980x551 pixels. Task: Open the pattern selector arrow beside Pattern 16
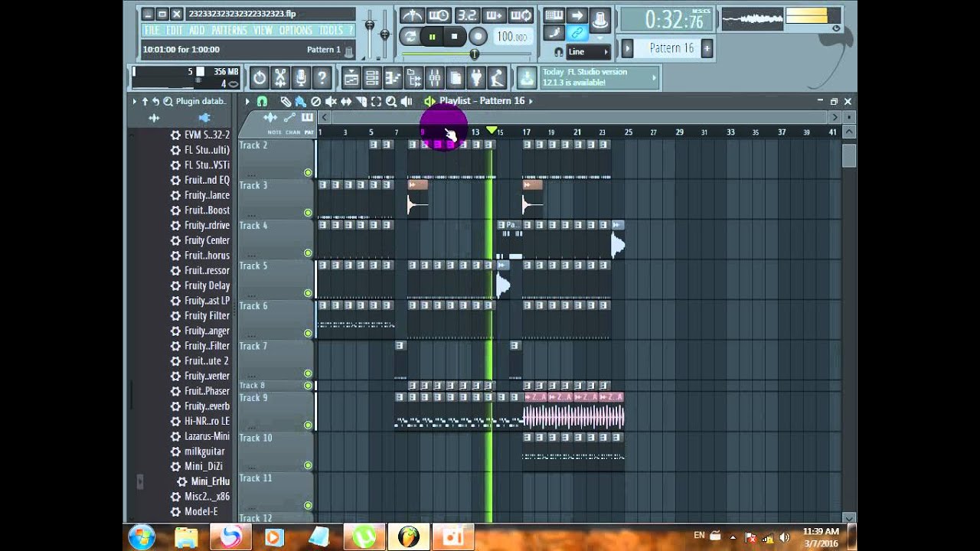[x=628, y=48]
